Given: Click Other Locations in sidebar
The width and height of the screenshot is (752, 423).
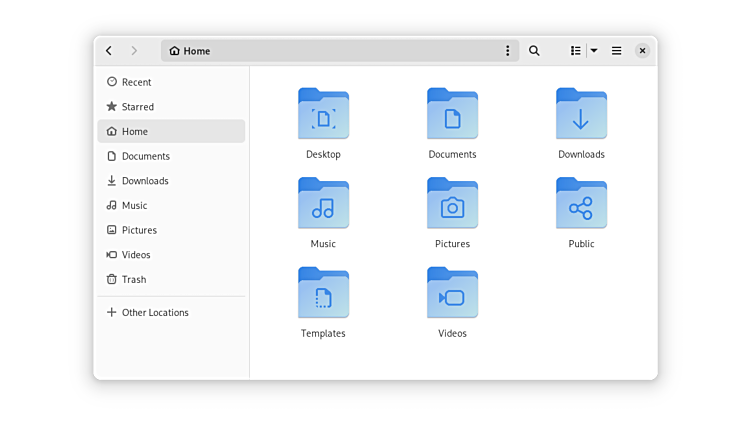Looking at the screenshot, I should pos(154,313).
